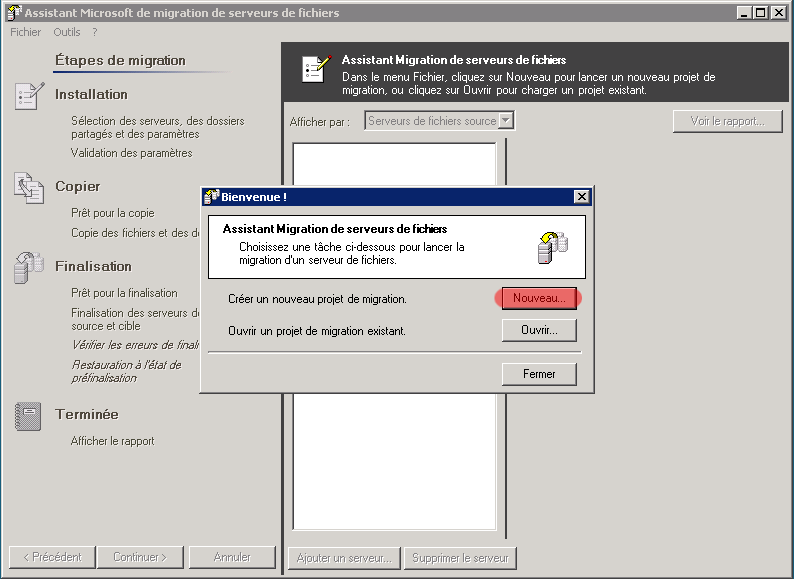Click 'Créer un nouveau projet de migration.' label
Image resolution: width=794 pixels, height=579 pixels.
[x=317, y=299]
